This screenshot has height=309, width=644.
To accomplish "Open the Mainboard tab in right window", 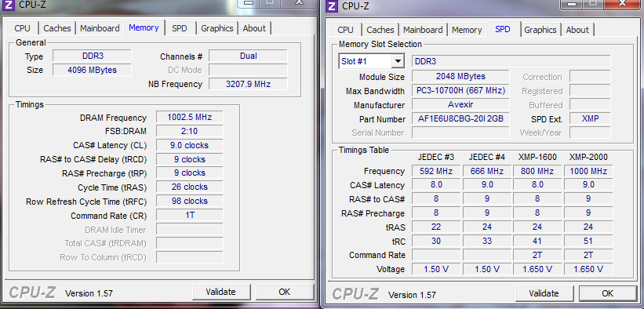I will tap(423, 30).
